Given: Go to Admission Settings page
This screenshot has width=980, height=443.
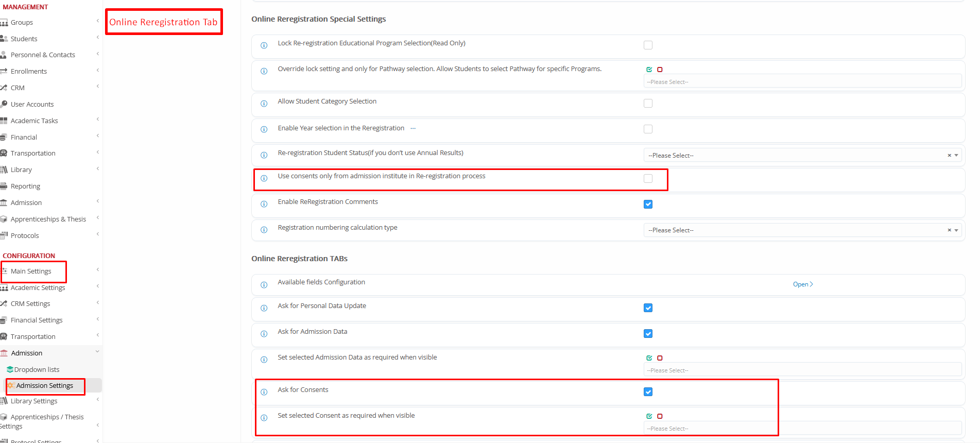Looking at the screenshot, I should click(45, 386).
